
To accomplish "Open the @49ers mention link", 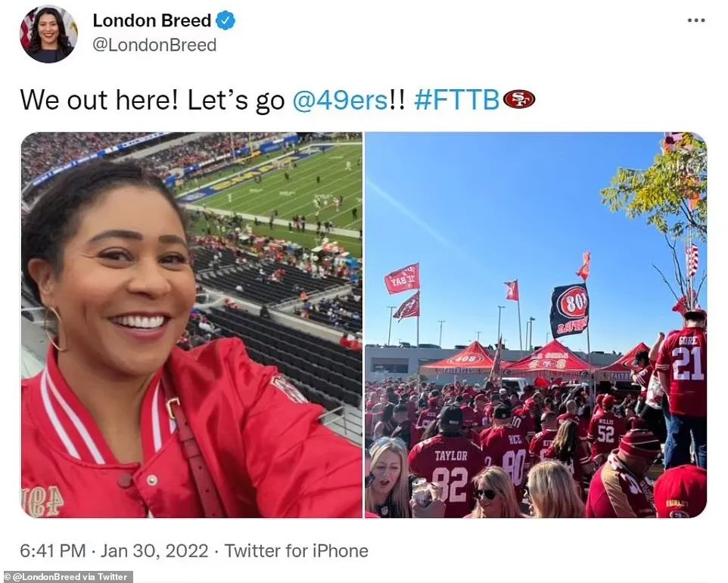I will [x=340, y=100].
